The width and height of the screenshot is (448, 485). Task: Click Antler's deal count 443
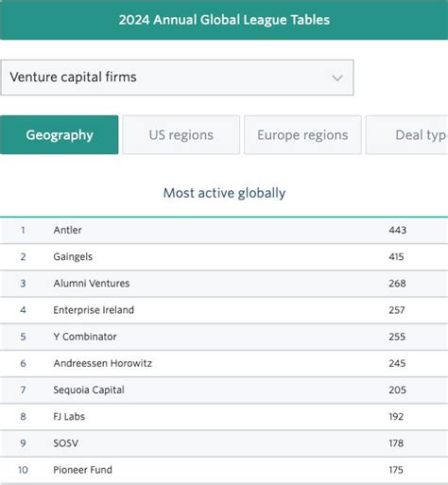pos(397,230)
